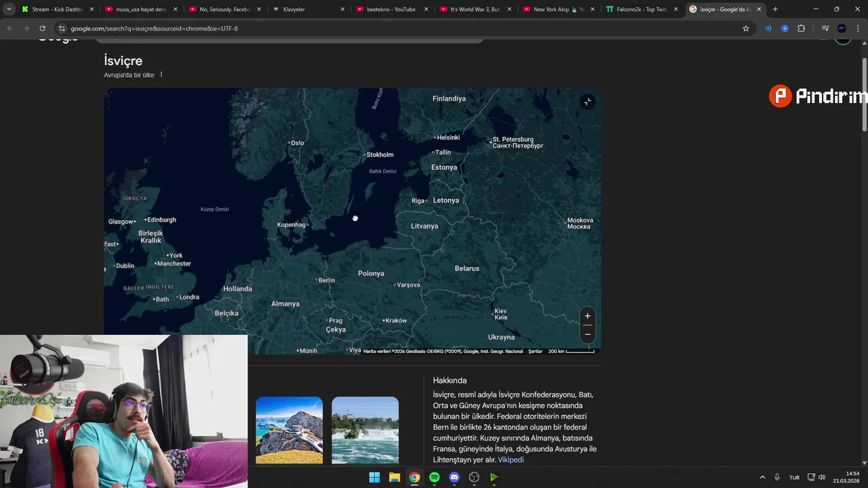Switch to the It's World War 3 tab
The height and width of the screenshot is (488, 868).
point(475,9)
